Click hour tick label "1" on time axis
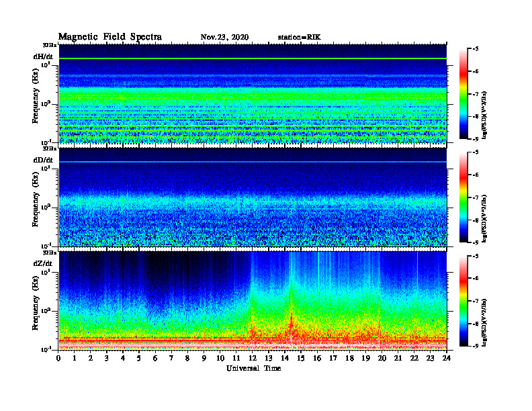The width and height of the screenshot is (532, 411). pos(75,358)
